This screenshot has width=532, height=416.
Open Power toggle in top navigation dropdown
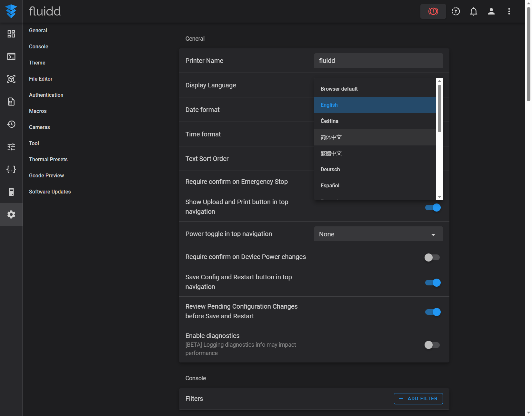[x=378, y=234]
